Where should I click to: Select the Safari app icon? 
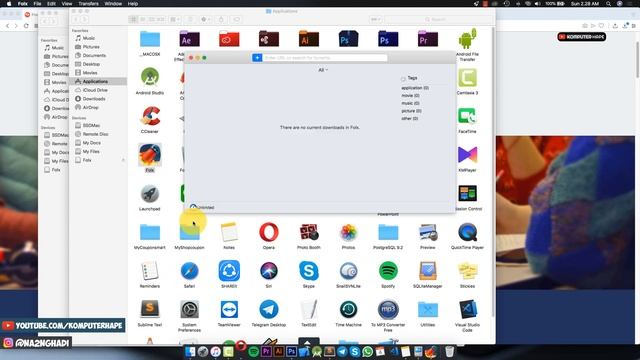click(x=189, y=271)
